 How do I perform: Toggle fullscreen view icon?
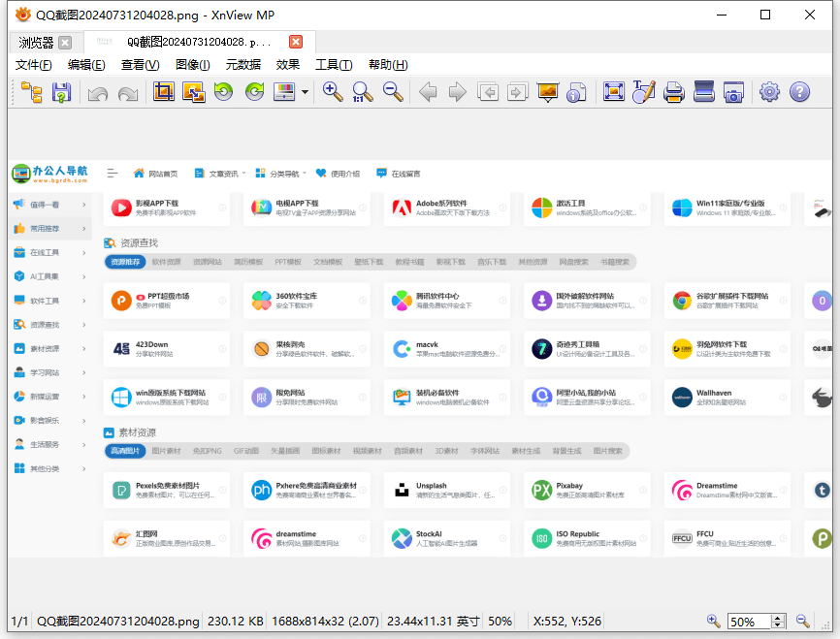(x=613, y=92)
